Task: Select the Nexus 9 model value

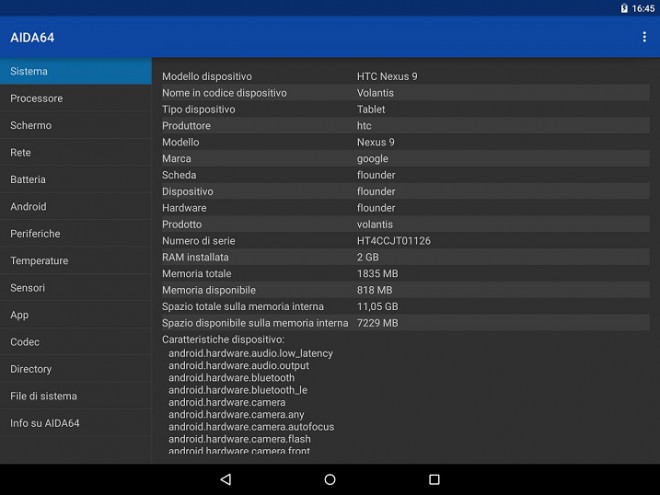Action: pos(376,142)
